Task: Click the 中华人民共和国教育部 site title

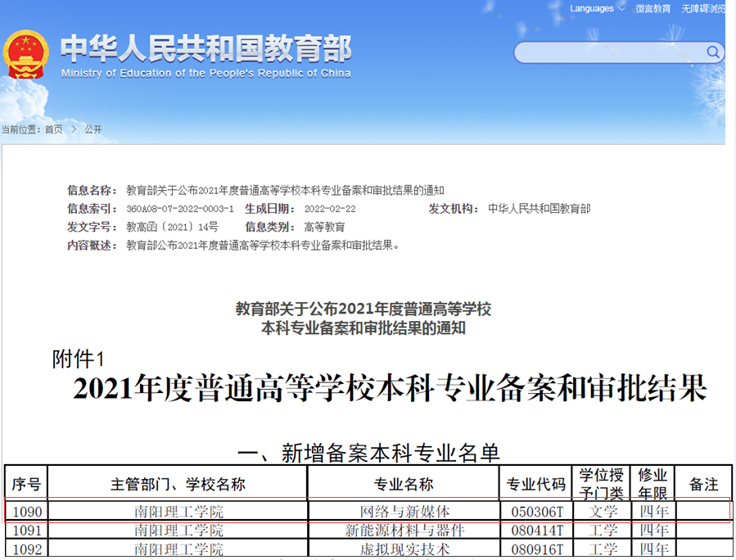Action: click(205, 49)
